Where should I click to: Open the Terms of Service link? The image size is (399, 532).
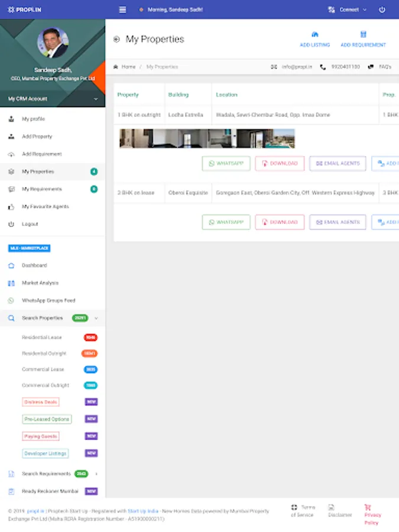coord(303,511)
